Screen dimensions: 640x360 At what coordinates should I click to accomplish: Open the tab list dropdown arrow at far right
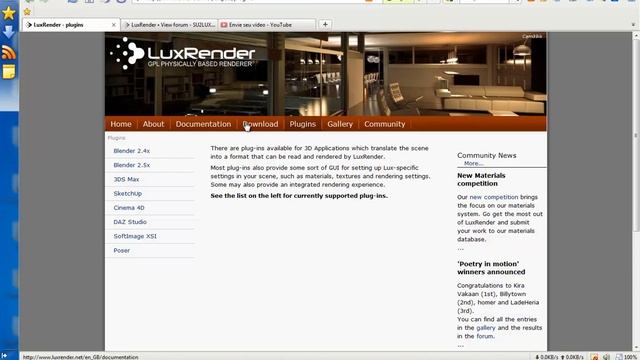(x=633, y=25)
